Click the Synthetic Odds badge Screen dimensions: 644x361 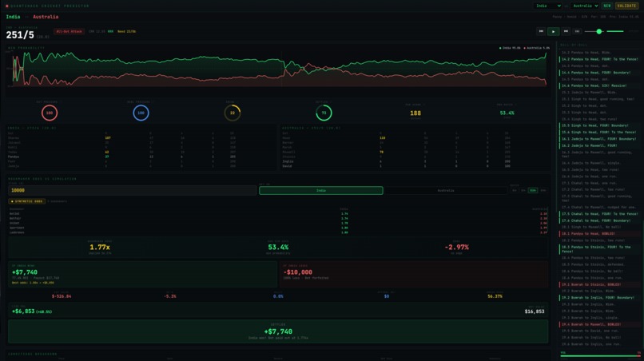(x=26, y=201)
